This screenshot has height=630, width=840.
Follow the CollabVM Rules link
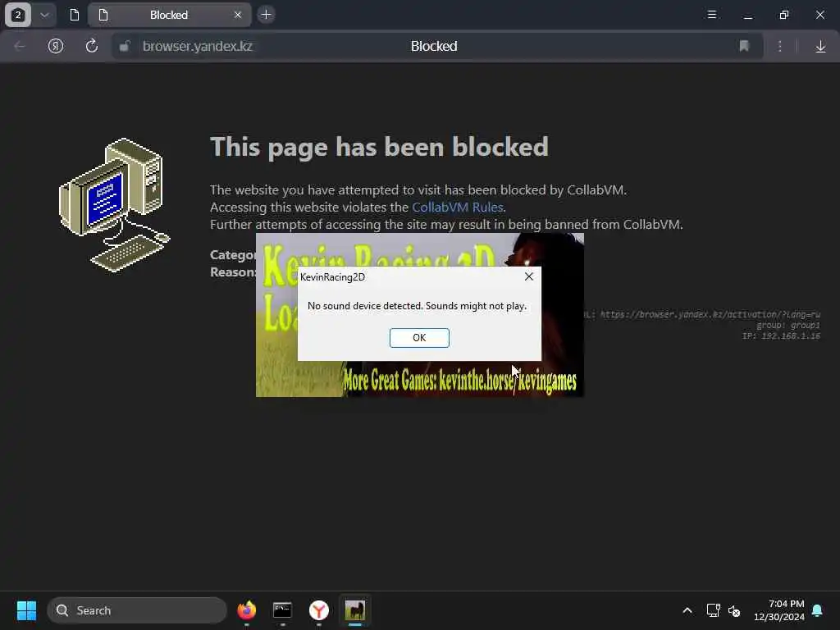458,207
